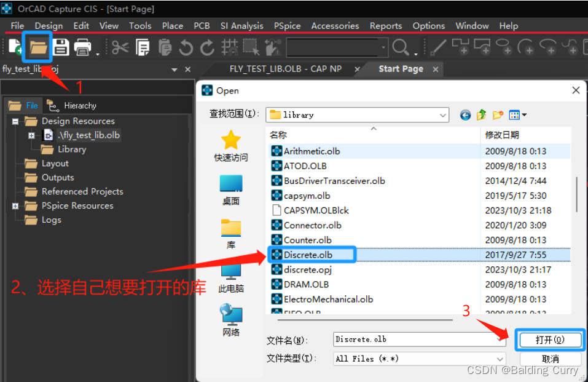Image resolution: width=588 pixels, height=382 pixels.
Task: Close the project manager panel
Action: coord(188,70)
